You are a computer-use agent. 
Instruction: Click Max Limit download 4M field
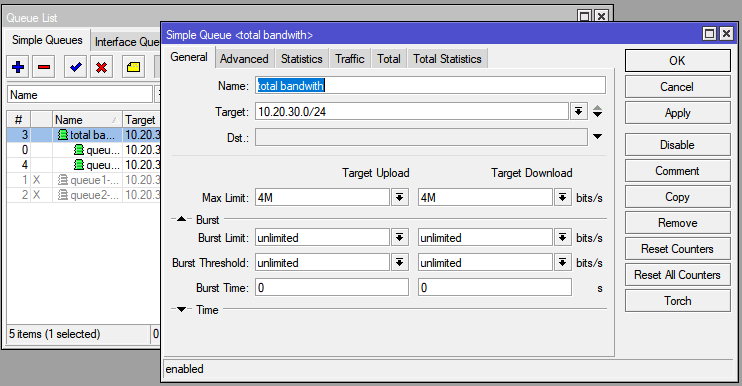click(x=485, y=197)
